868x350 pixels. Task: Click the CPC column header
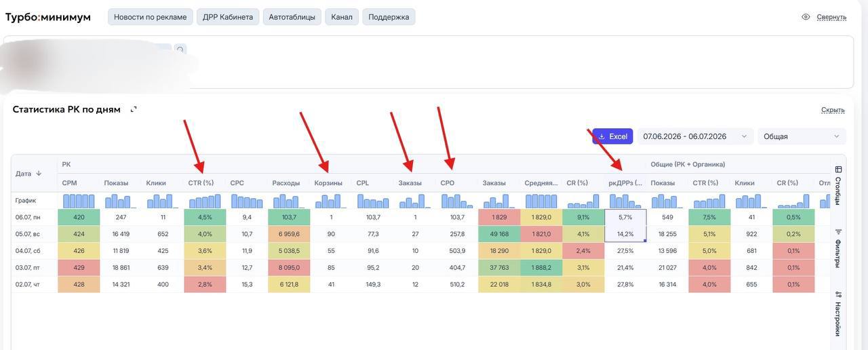click(237, 183)
